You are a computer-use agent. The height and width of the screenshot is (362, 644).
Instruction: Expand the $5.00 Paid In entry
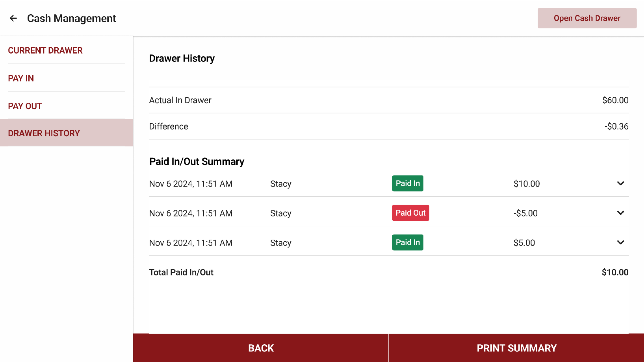click(x=621, y=242)
